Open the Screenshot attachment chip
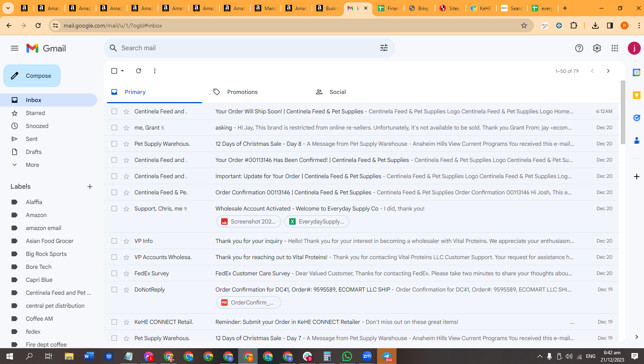Screen dimensions: 644x364 click(249, 221)
